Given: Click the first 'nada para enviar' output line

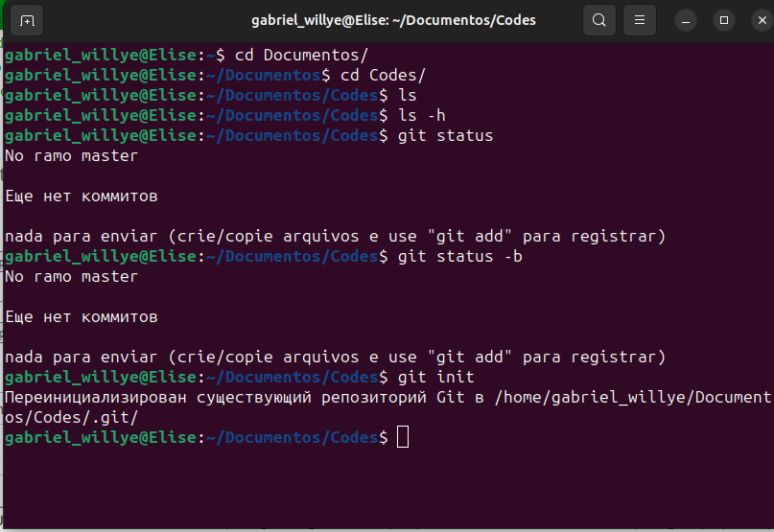Looking at the screenshot, I should (335, 237).
